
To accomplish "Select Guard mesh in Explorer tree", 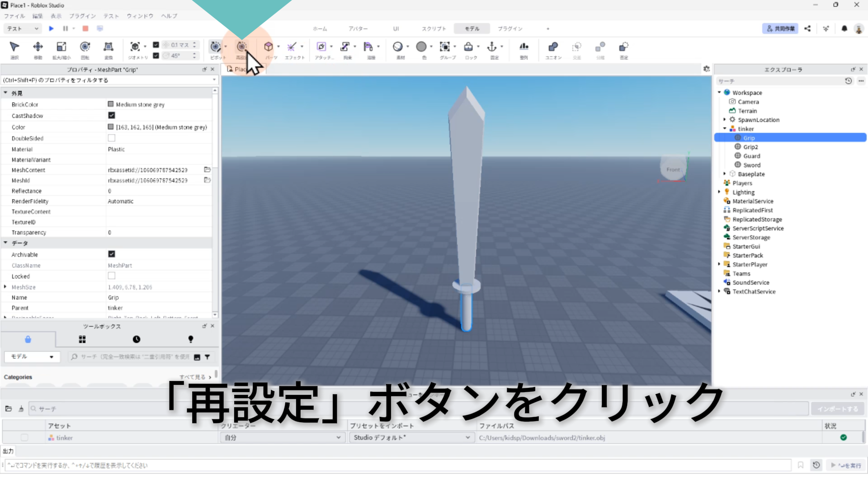I will (x=751, y=156).
